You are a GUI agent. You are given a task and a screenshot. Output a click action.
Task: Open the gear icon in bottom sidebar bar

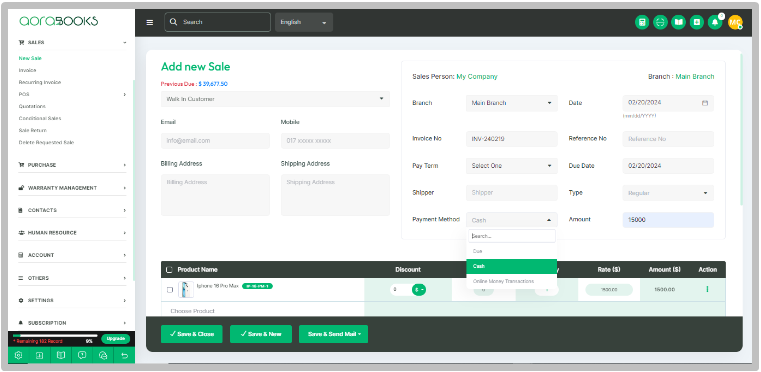[x=18, y=355]
